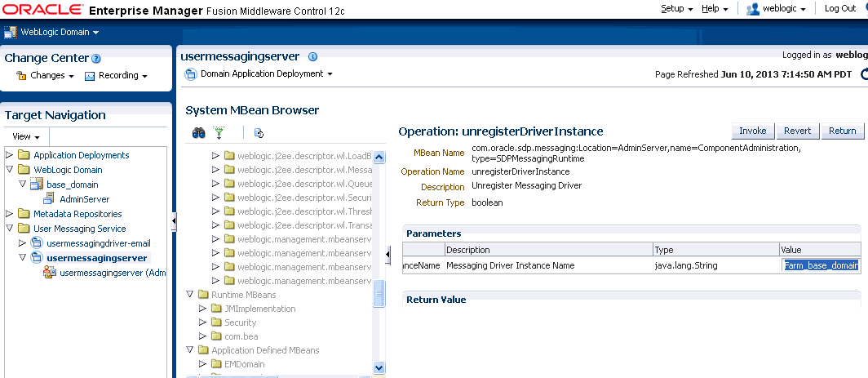Click the base_domain icon in the tree
This screenshot has height=378, width=868.
click(x=37, y=184)
